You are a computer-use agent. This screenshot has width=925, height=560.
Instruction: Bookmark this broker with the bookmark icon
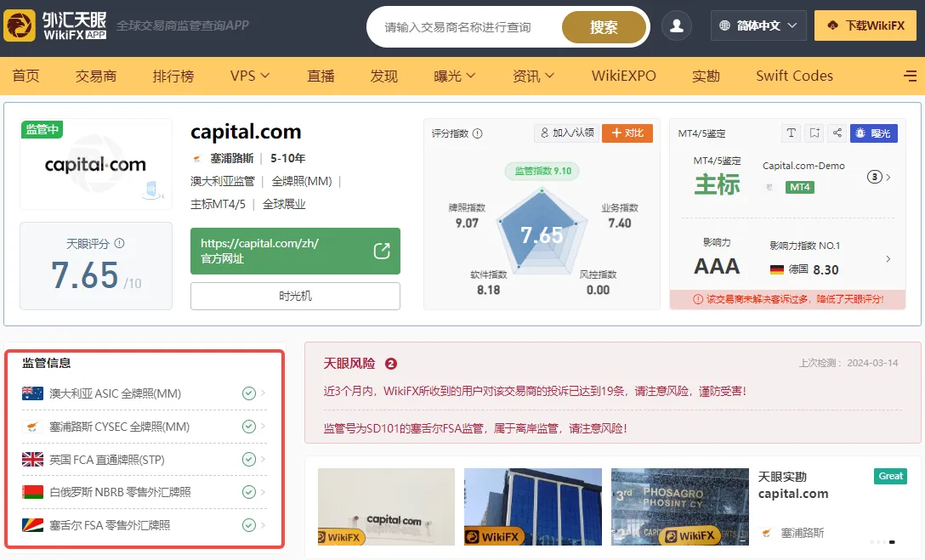814,133
